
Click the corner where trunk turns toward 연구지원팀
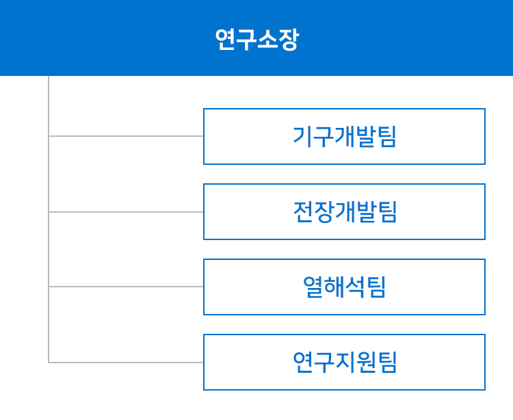(x=49, y=363)
